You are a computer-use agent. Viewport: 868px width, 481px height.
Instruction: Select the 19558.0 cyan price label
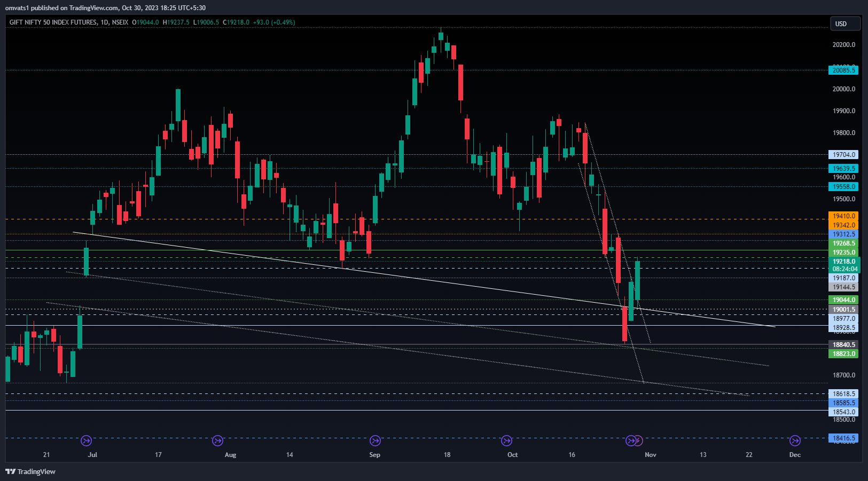pyautogui.click(x=844, y=186)
